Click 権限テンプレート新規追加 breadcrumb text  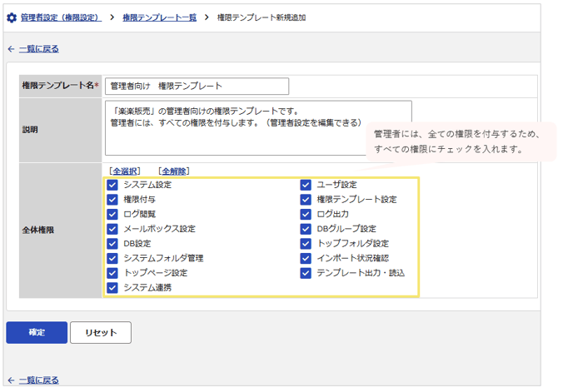(262, 17)
